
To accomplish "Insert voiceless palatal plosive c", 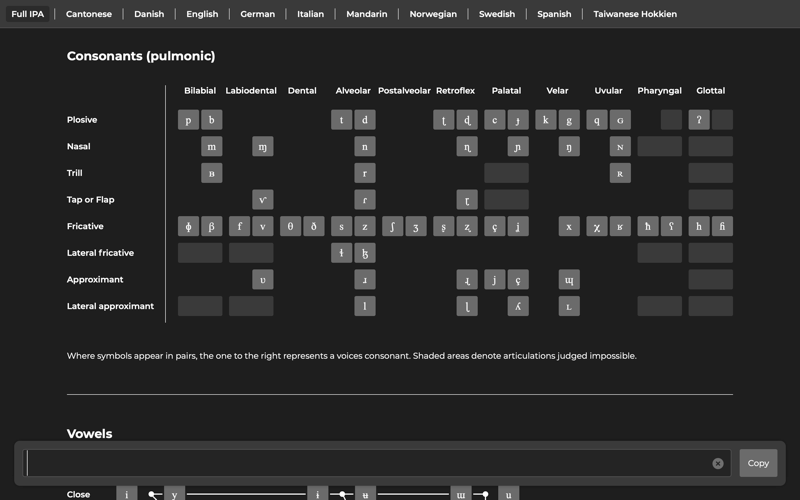I will (x=494, y=120).
